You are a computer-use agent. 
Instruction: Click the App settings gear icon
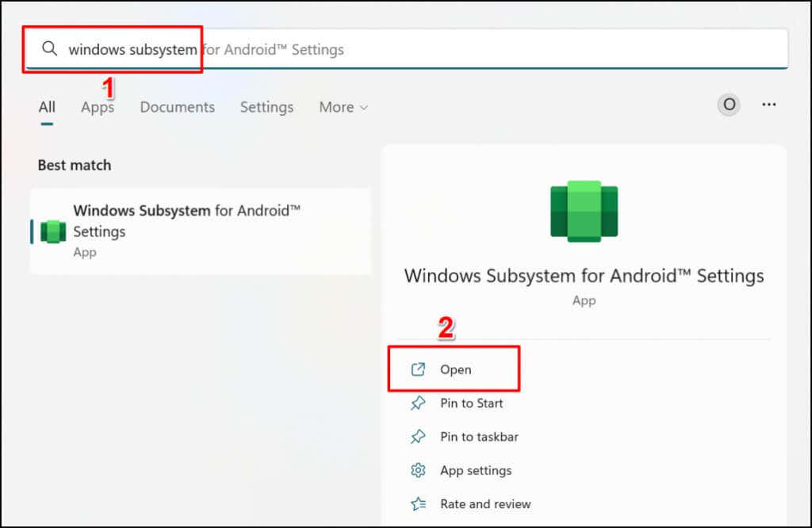pyautogui.click(x=418, y=470)
